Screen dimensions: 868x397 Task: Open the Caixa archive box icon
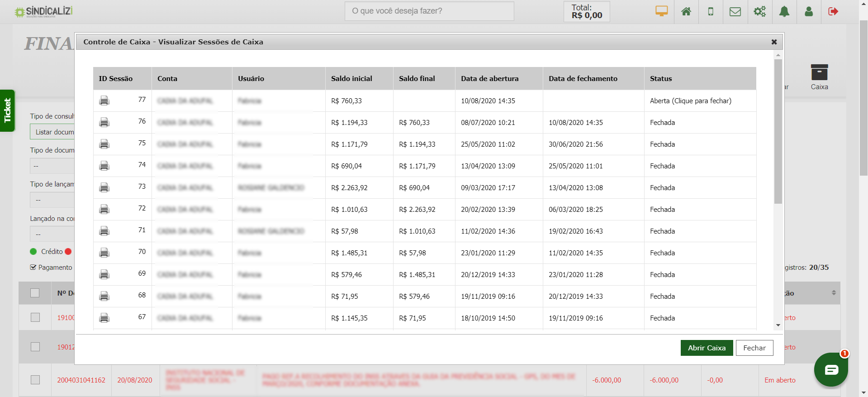point(819,73)
